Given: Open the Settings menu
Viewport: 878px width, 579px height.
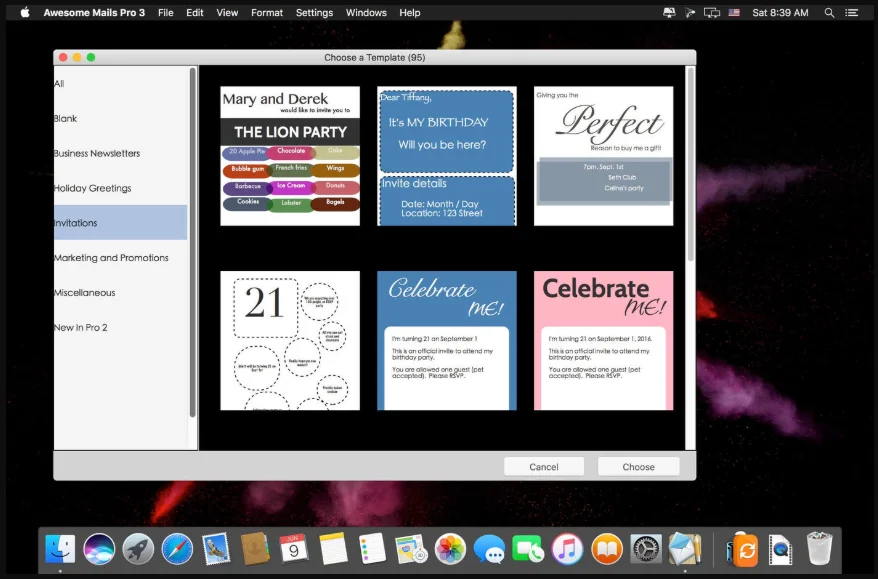Looking at the screenshot, I should pos(314,12).
